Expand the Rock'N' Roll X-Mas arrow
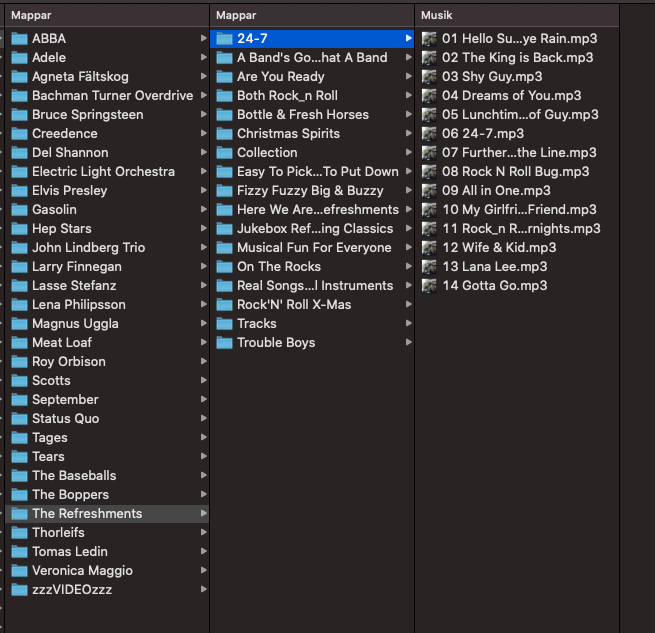The image size is (655, 633). point(409,304)
